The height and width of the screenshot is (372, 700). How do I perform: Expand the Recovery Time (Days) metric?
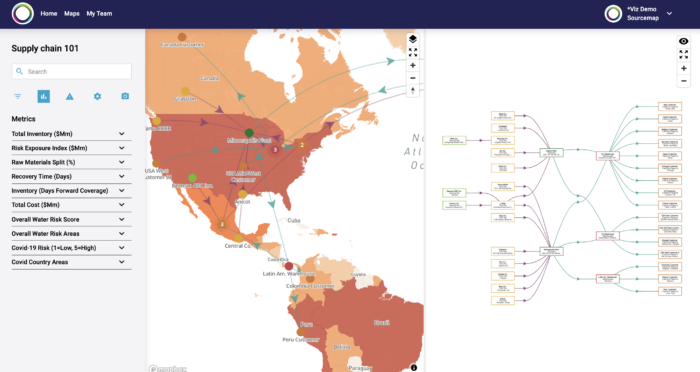tap(71, 176)
